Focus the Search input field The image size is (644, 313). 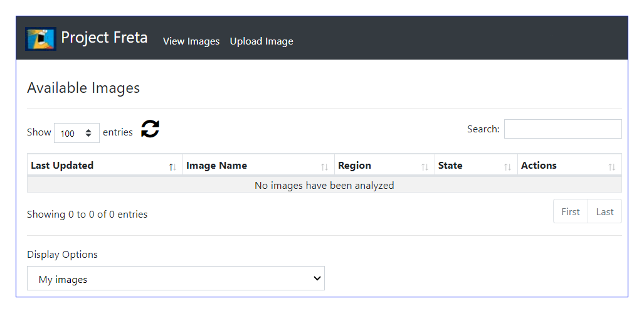[x=563, y=129]
